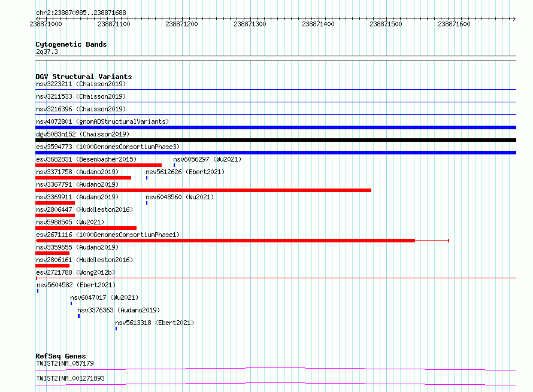Click the 238871000 ruler position label

(x=46, y=24)
